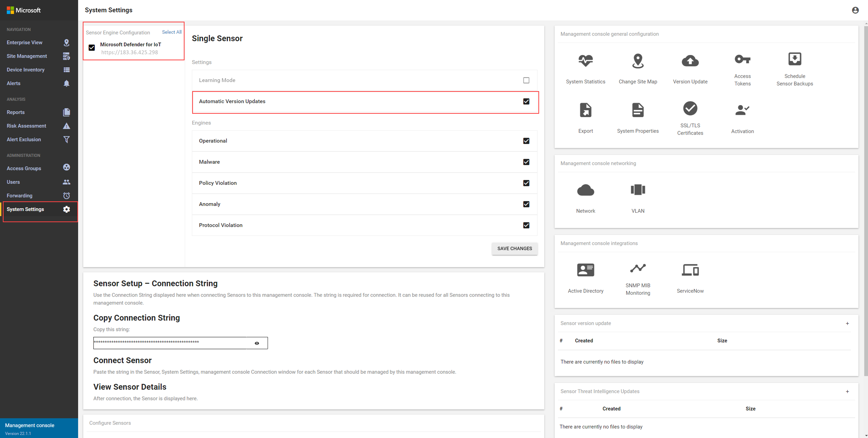Click the Change Site Map icon
Image resolution: width=868 pixels, height=438 pixels.
pos(638,61)
